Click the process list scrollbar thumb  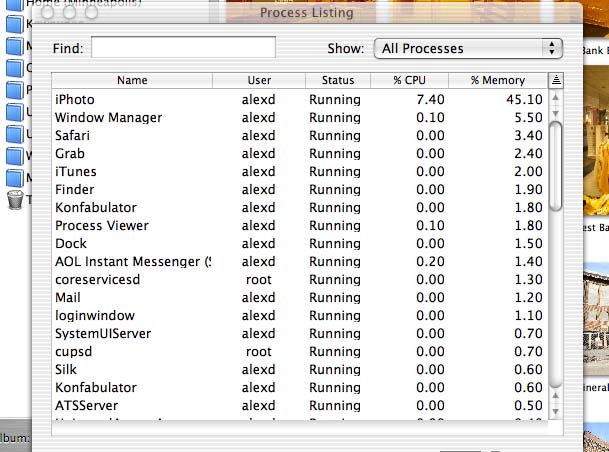click(556, 166)
